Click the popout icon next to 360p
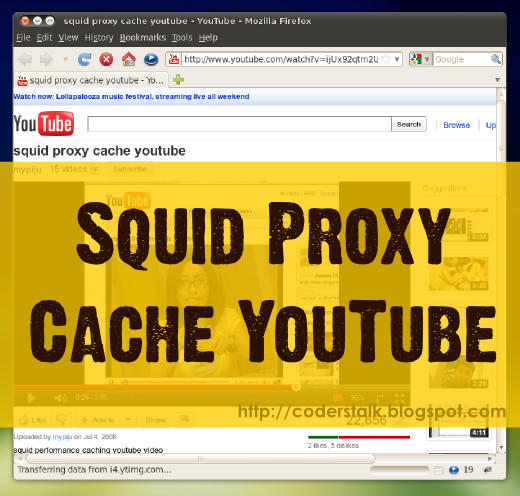The image size is (520, 496). pos(379,398)
